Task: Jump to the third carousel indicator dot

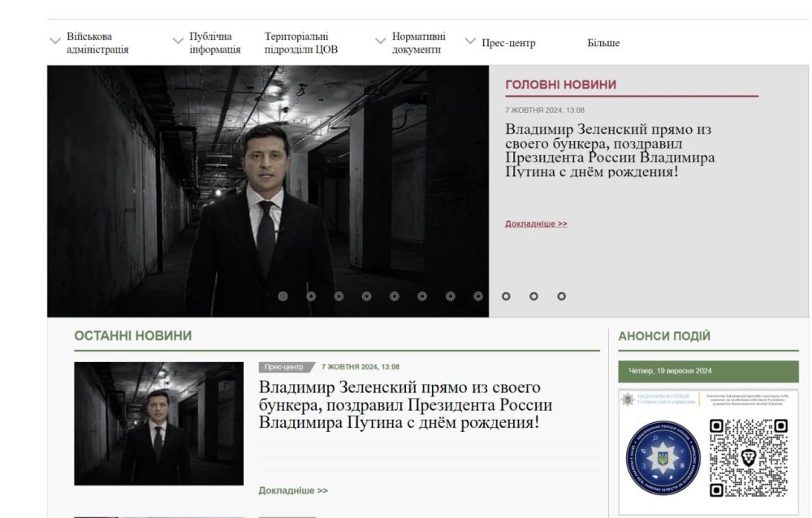Action: 339,296
